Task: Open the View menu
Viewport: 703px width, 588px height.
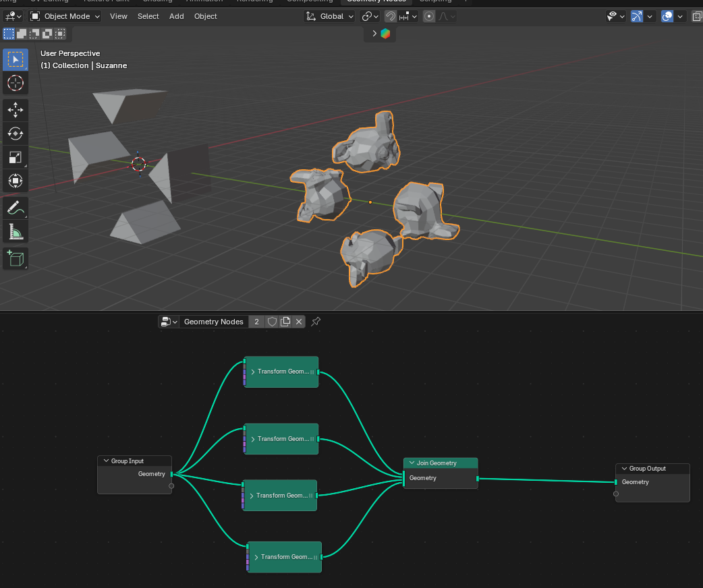Action: point(118,17)
